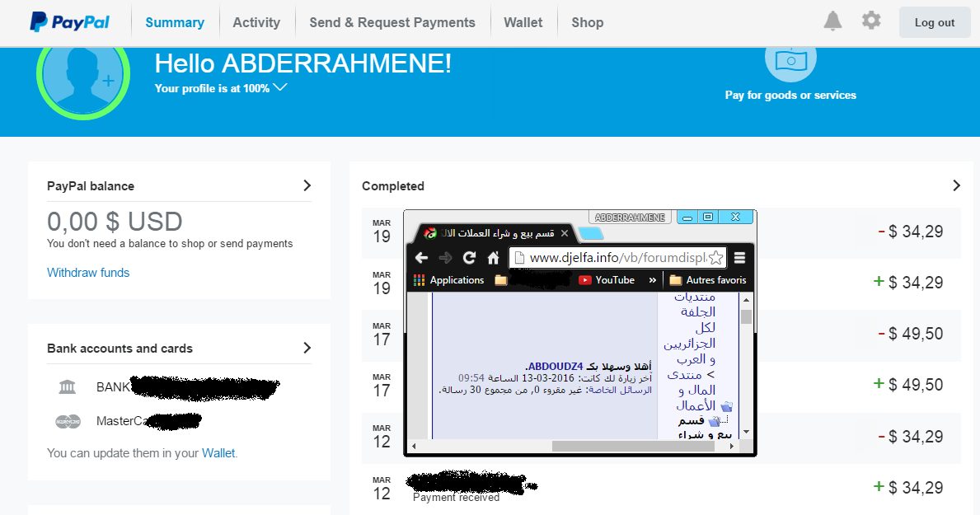Click the MAR 12 +$34,29 transaction amount
980x515 pixels.
pyautogui.click(x=908, y=488)
